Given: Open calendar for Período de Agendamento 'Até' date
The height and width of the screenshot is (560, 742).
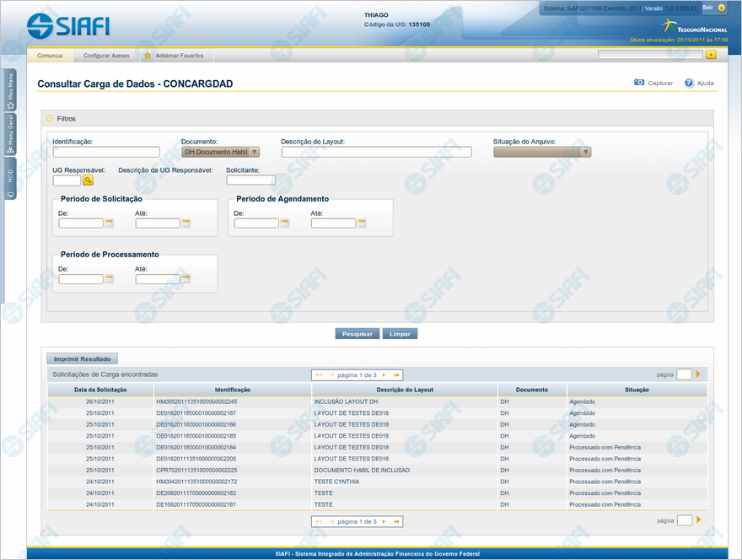Looking at the screenshot, I should tap(361, 223).
